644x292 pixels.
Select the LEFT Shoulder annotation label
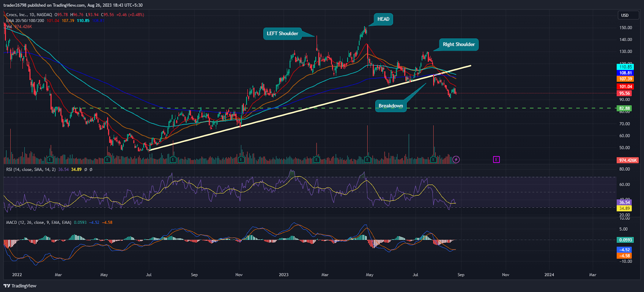[x=283, y=33]
